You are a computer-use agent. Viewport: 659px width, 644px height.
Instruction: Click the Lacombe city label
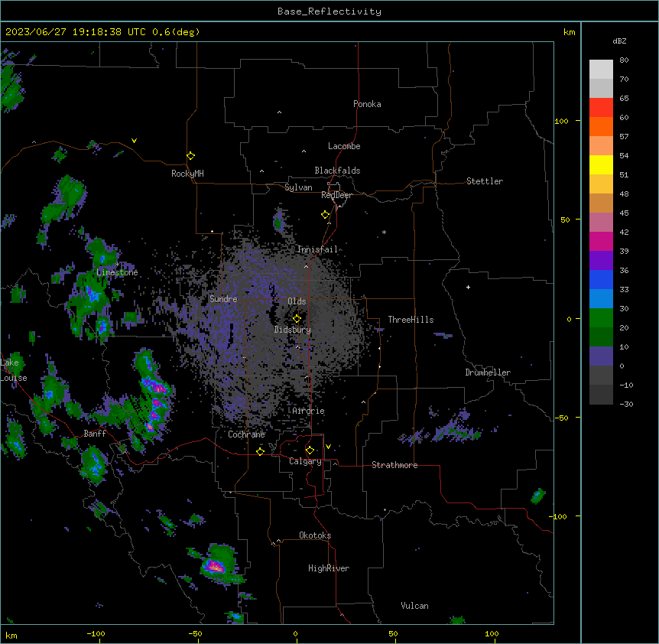(344, 146)
